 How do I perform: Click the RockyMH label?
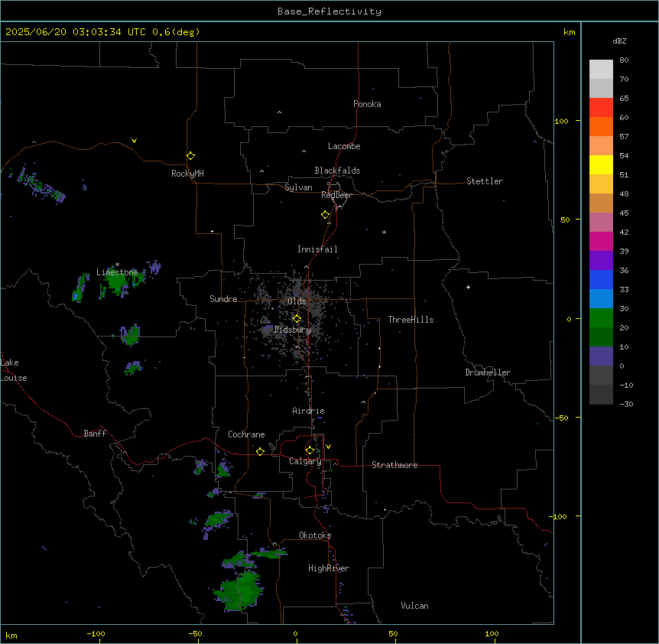pyautogui.click(x=187, y=174)
